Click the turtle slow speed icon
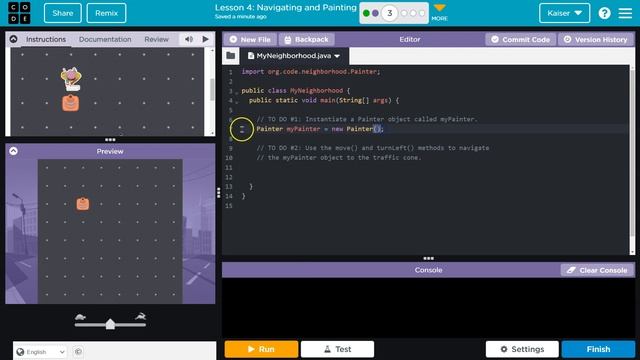The image size is (640, 360). 80,317
